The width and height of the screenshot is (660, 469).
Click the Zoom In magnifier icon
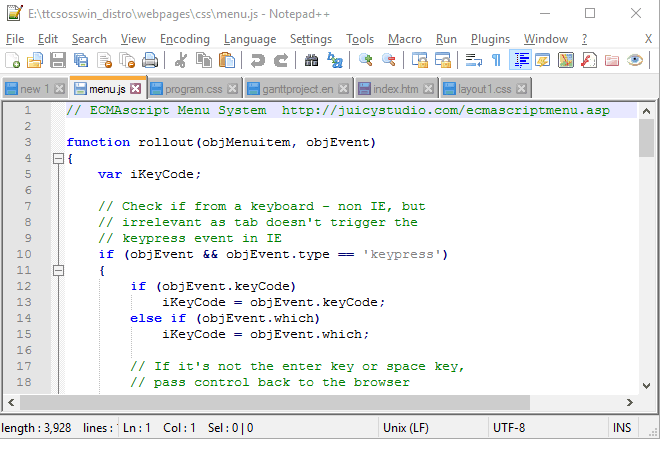[366, 61]
